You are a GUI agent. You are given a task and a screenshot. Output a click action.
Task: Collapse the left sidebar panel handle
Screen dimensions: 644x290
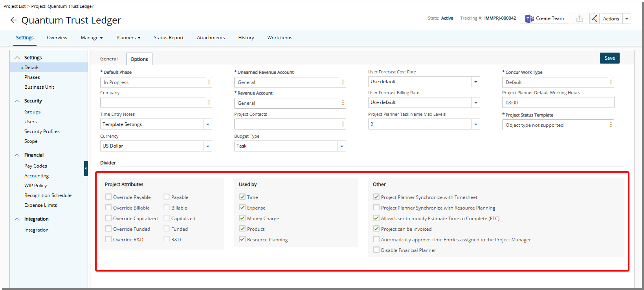(86, 168)
